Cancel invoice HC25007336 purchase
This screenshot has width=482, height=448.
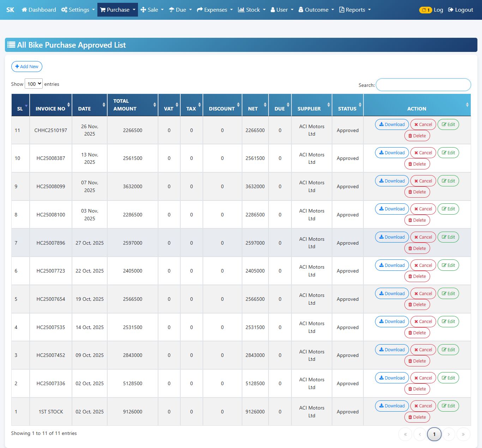tap(423, 378)
